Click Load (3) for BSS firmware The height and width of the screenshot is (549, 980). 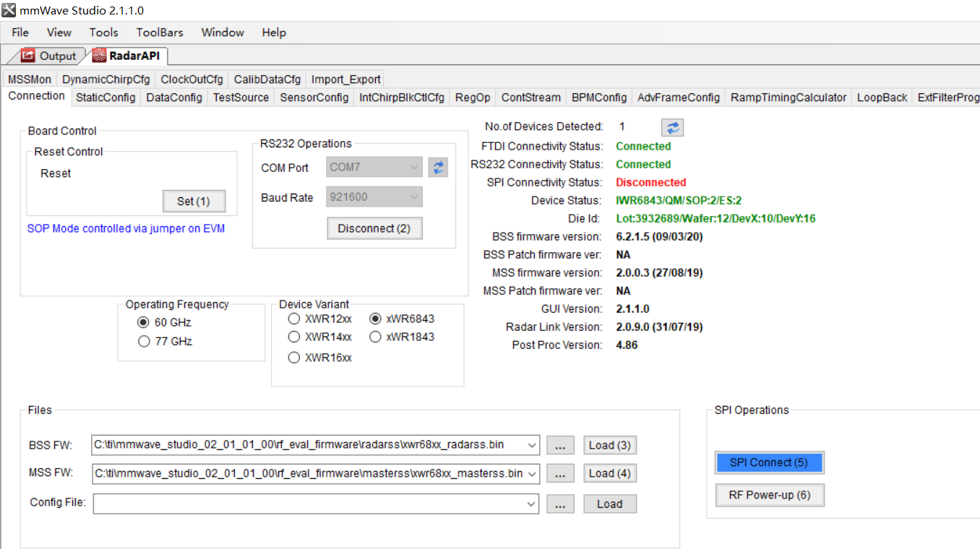610,446
